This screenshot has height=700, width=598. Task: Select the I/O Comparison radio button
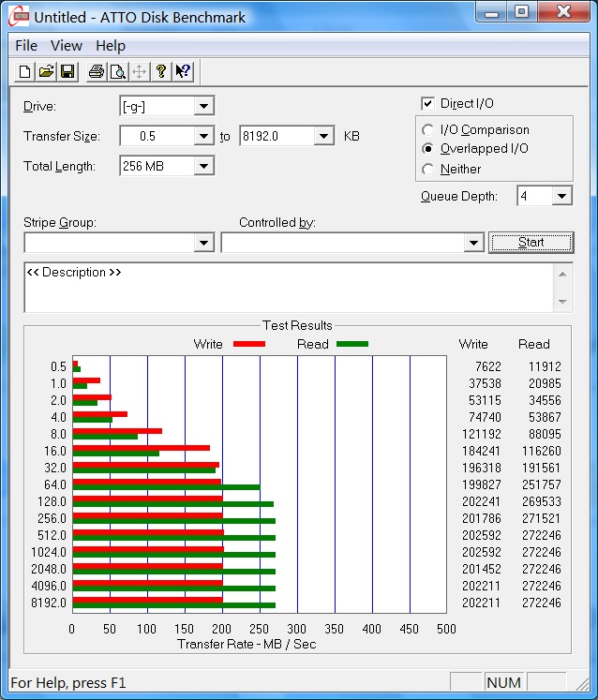pos(427,130)
